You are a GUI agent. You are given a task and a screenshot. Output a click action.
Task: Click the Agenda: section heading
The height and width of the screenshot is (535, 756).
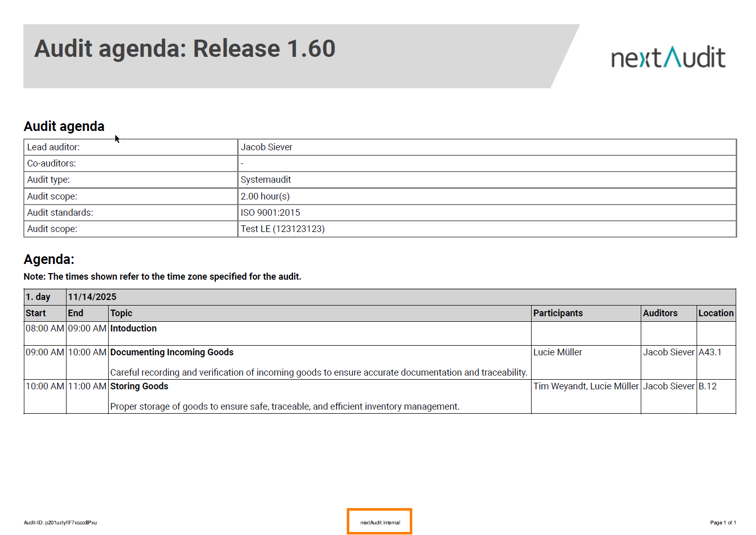49,259
